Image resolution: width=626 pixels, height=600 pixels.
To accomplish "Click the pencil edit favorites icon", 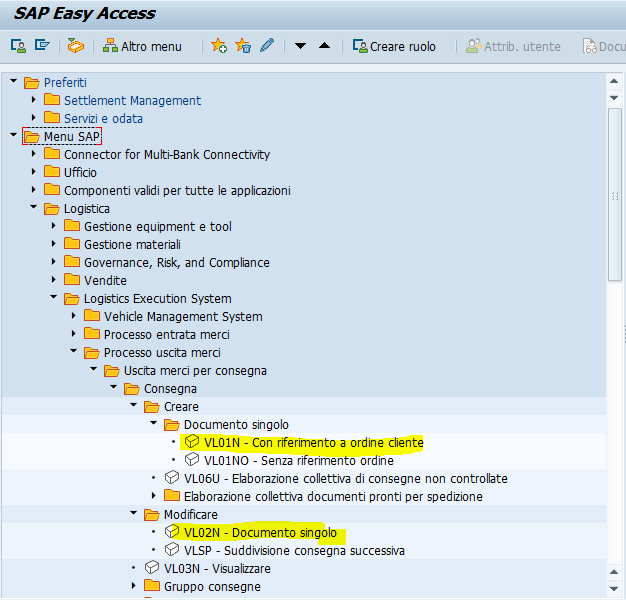I will coord(267,45).
